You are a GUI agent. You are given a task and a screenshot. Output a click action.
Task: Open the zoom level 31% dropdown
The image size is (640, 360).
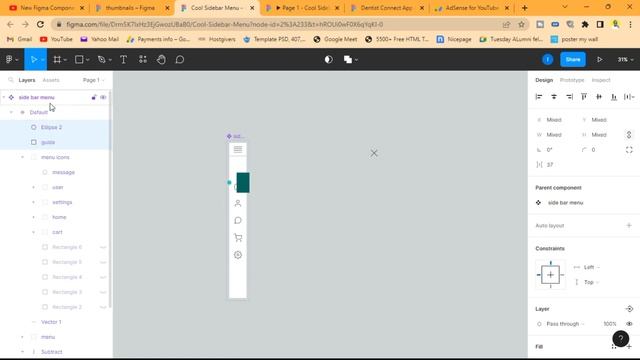tap(625, 60)
